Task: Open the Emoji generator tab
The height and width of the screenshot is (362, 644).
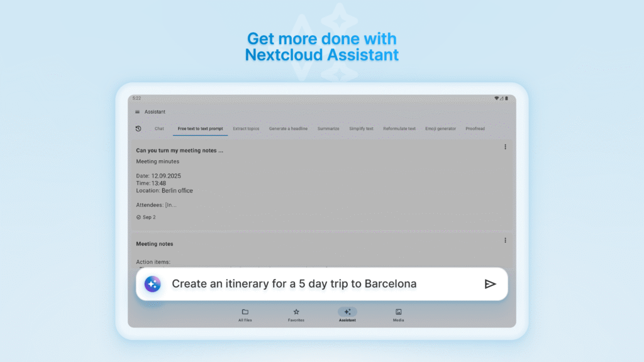Action: click(x=441, y=128)
